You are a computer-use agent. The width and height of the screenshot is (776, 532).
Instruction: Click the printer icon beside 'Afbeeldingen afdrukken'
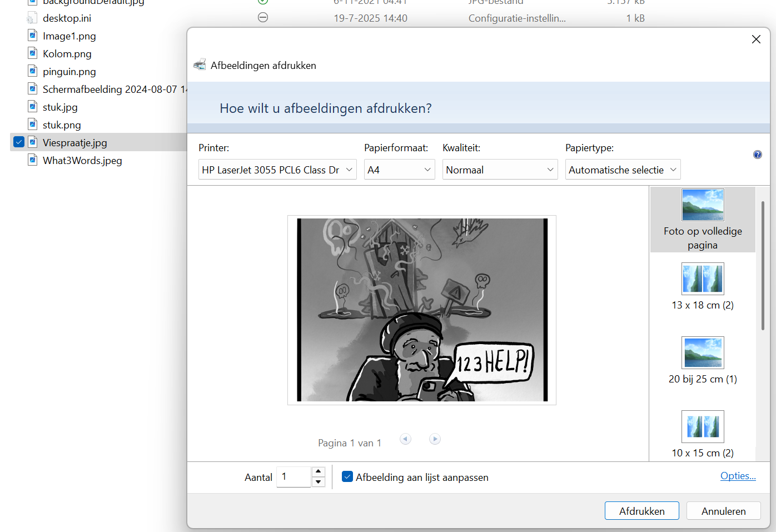(200, 64)
